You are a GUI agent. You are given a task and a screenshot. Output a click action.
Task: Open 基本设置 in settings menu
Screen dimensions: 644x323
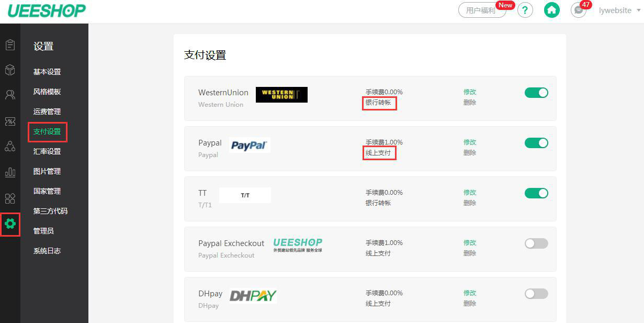coord(47,72)
